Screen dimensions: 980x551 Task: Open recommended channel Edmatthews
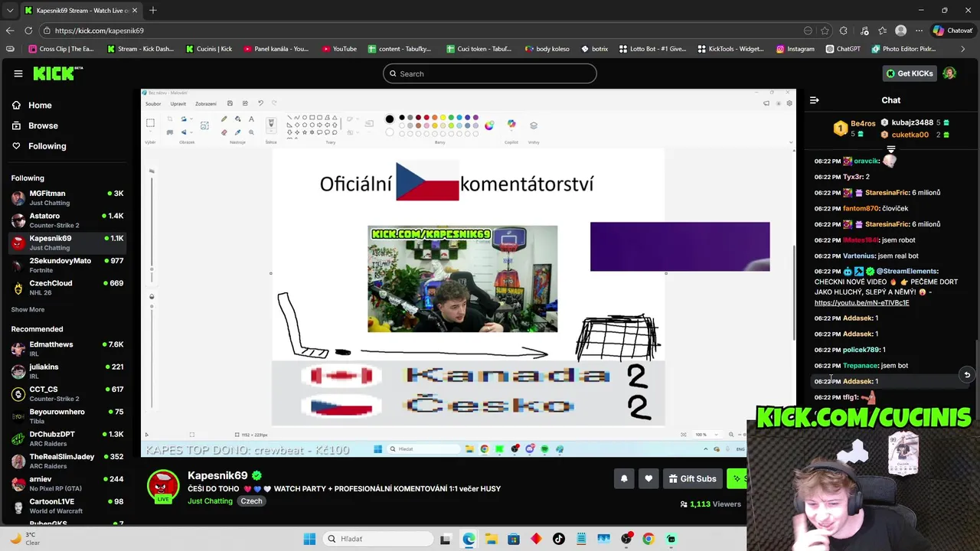click(x=67, y=348)
